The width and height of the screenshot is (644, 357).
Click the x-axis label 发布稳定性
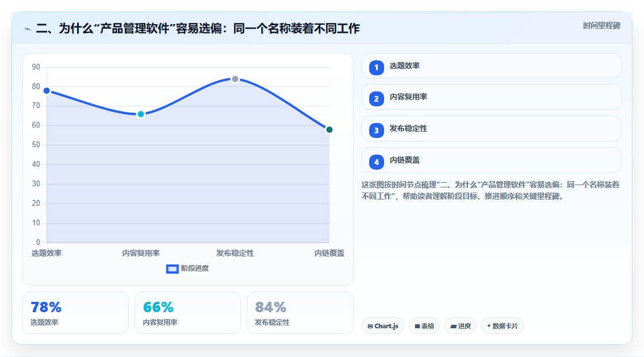click(235, 253)
